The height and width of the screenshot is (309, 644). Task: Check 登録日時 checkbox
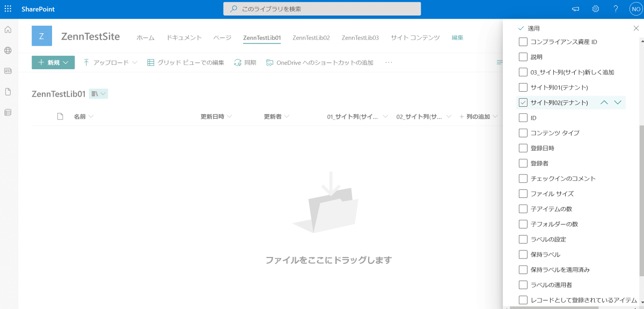(x=523, y=148)
